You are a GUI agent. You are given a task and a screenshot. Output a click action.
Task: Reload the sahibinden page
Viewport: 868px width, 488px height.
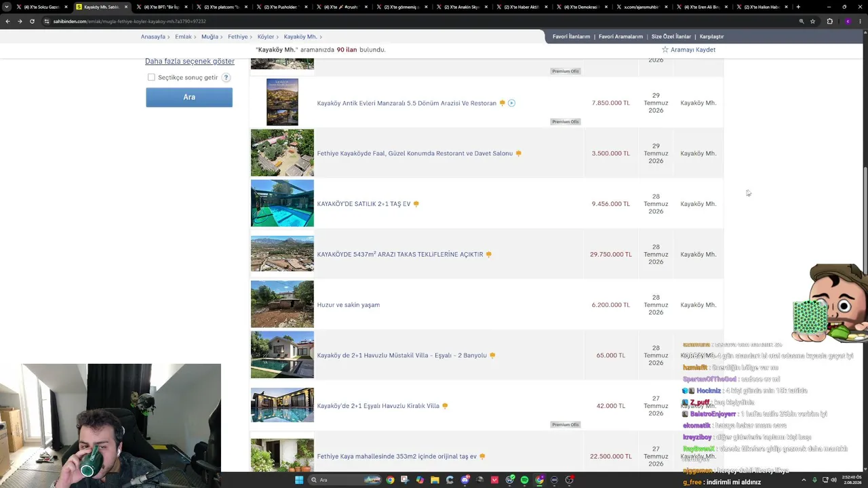tap(32, 21)
